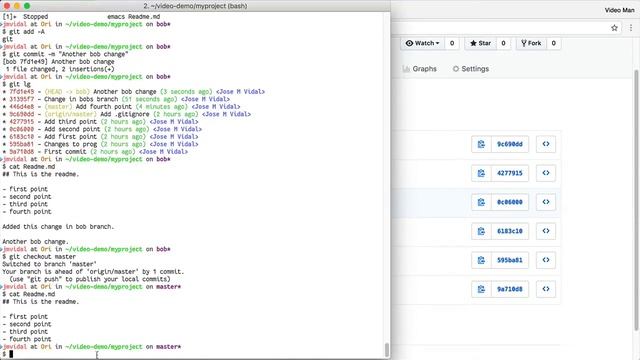Copy SHA for commit 0c06000
Viewport: 640px width, 360px height.
(481, 202)
